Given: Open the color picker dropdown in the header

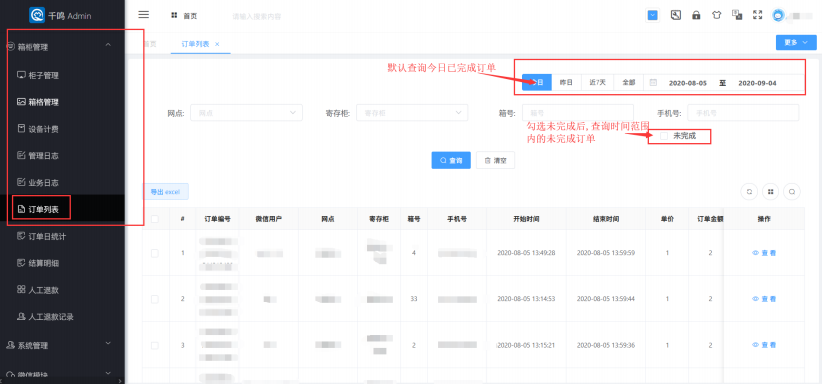Looking at the screenshot, I should pyautogui.click(x=652, y=15).
